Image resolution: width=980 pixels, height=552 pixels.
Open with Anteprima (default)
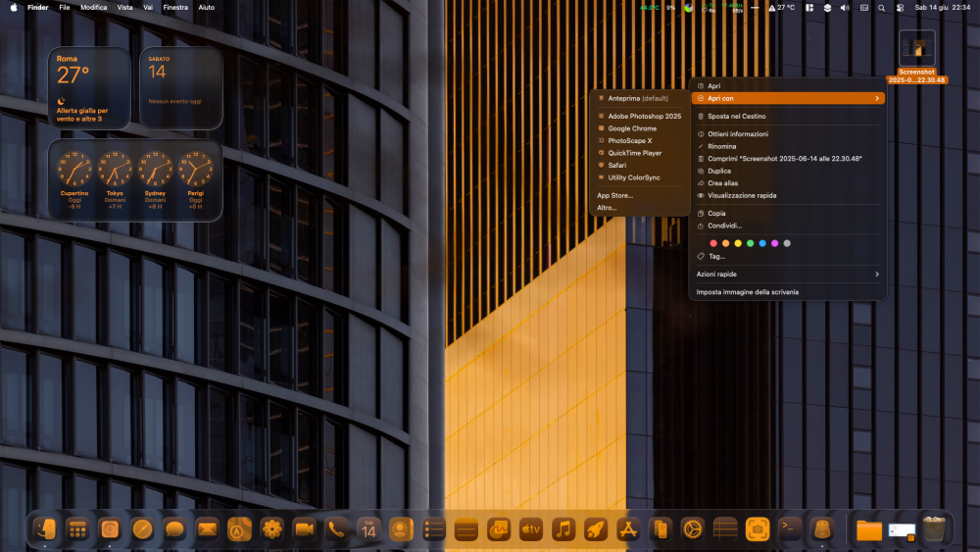click(639, 98)
